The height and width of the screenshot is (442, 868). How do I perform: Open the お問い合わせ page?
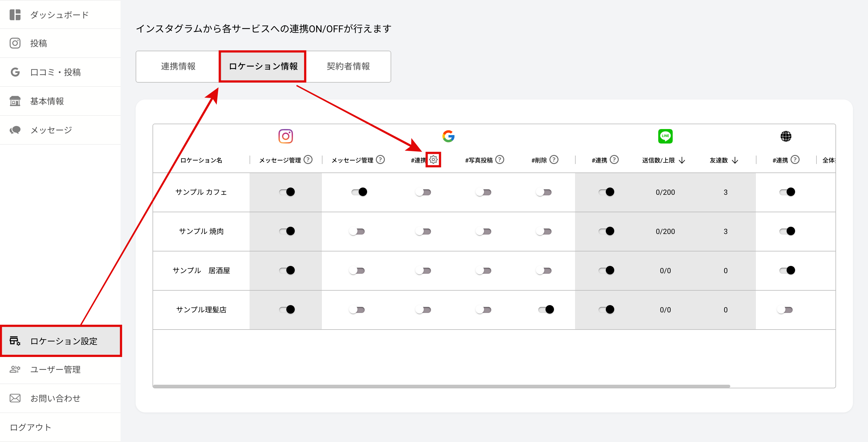click(x=55, y=398)
